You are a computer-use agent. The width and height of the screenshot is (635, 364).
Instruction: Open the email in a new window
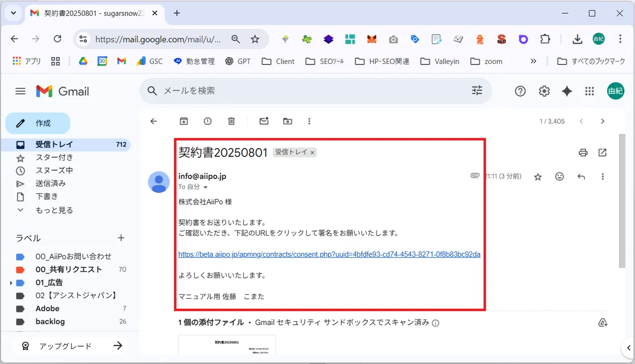click(603, 153)
